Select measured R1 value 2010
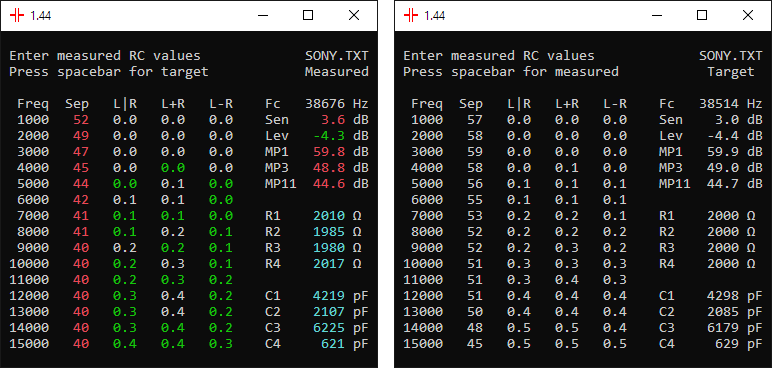The width and height of the screenshot is (772, 368). point(329,216)
